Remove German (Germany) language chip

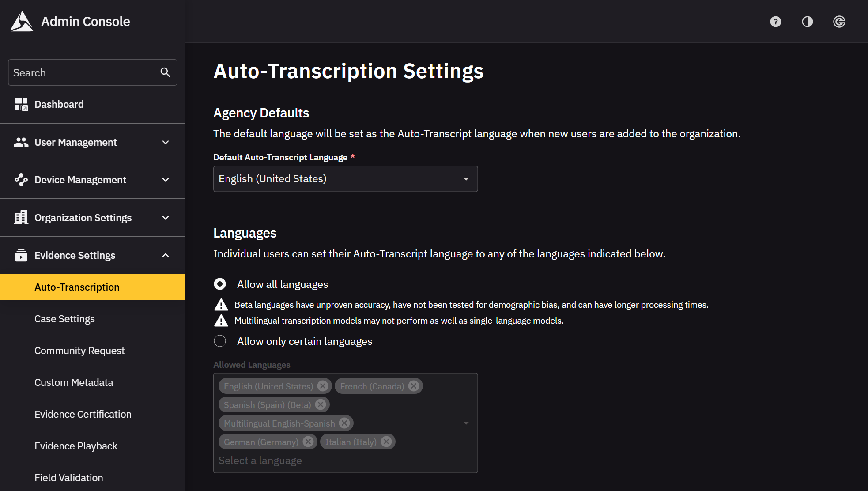(x=308, y=442)
